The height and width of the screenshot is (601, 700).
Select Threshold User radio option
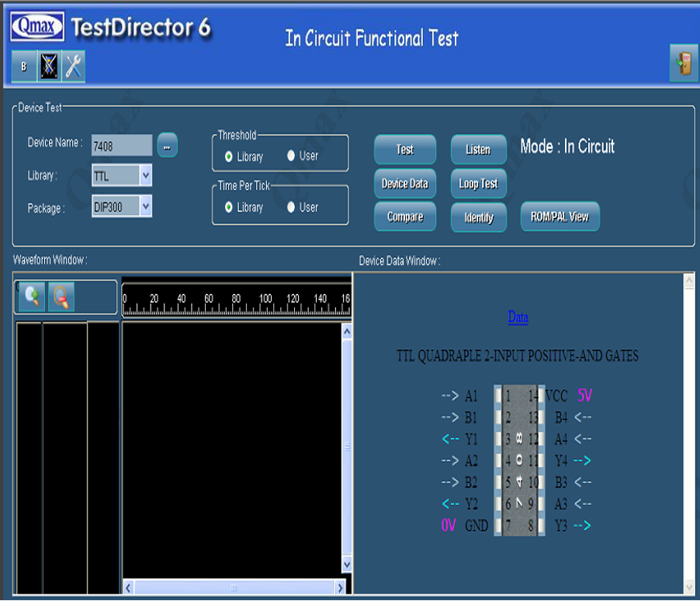coord(291,156)
